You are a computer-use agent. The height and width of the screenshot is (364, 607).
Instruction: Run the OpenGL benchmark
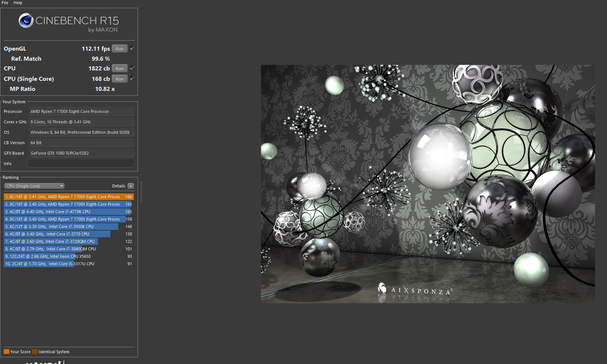point(119,49)
